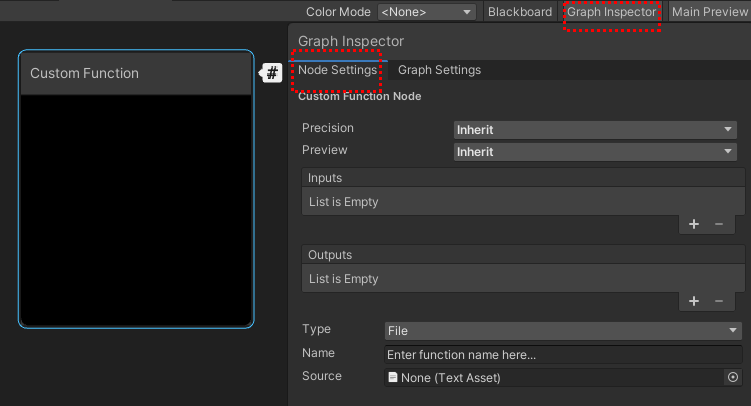Image resolution: width=751 pixels, height=406 pixels.
Task: Switch to the Node Settings tab
Action: click(338, 70)
